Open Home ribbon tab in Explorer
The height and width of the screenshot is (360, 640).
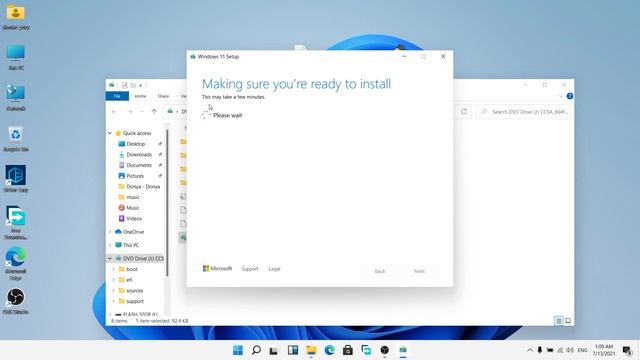[x=140, y=96]
